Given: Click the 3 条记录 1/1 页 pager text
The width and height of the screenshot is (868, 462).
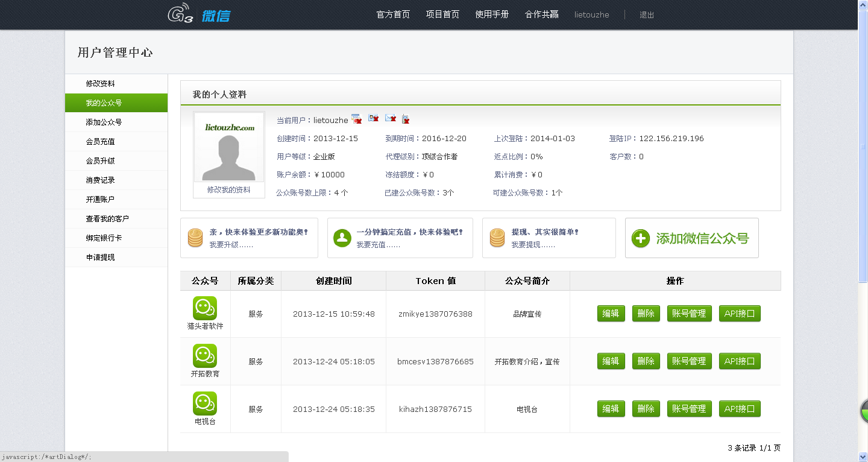Looking at the screenshot, I should click(754, 448).
